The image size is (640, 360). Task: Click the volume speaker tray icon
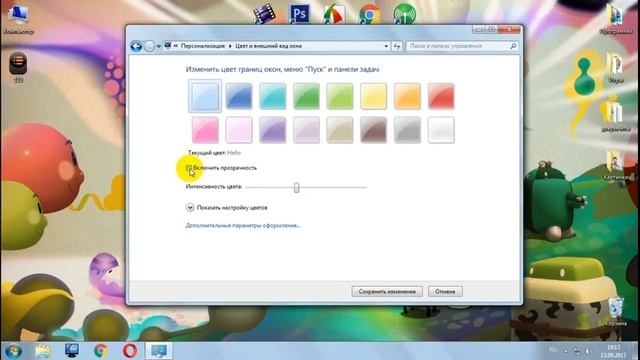[x=588, y=351]
